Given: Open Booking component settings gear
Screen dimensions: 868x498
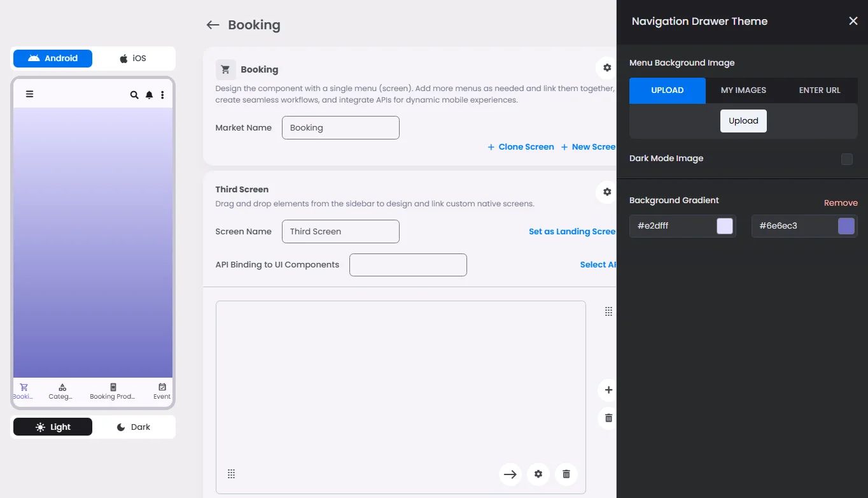Looking at the screenshot, I should (x=606, y=68).
